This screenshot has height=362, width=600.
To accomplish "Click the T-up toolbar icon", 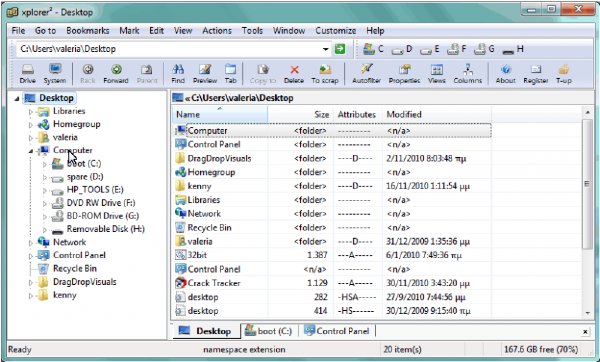I will coord(564,73).
